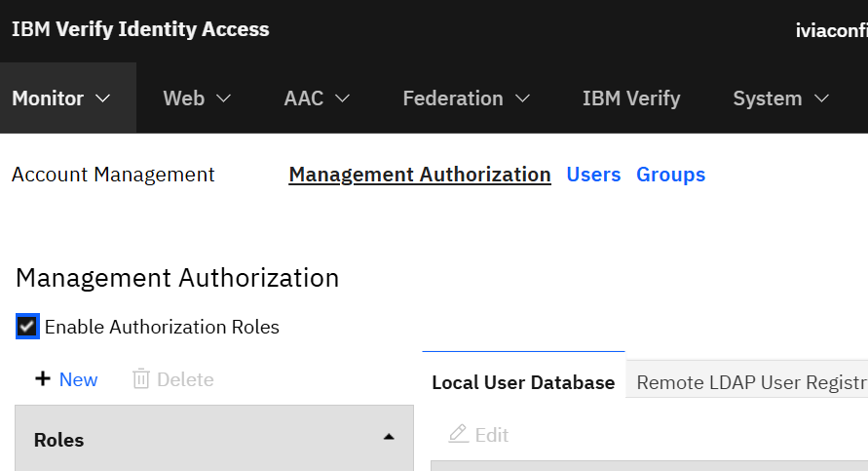The height and width of the screenshot is (471, 868).
Task: Expand the Federation dropdown menu
Action: [x=466, y=98]
